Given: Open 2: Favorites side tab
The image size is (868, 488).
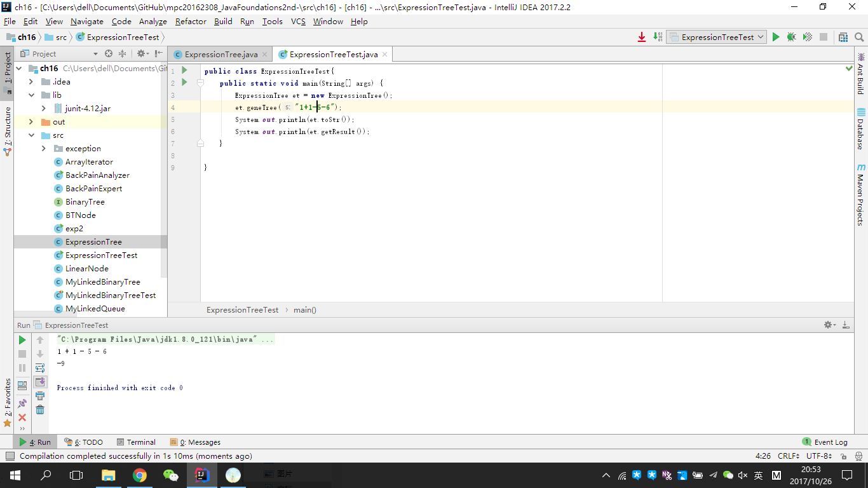Looking at the screenshot, I should tap(7, 402).
